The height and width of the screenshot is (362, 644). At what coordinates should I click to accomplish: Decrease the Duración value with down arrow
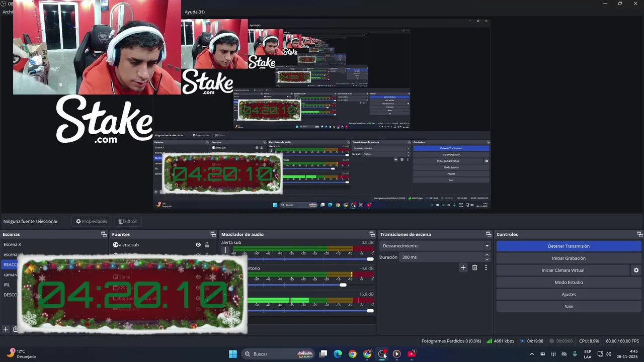[x=487, y=259]
